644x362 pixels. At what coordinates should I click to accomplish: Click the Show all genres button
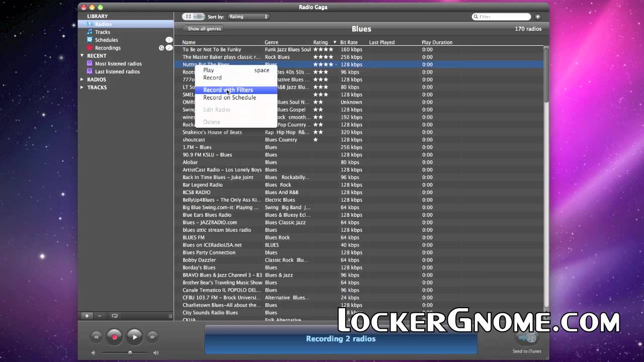[x=204, y=29]
